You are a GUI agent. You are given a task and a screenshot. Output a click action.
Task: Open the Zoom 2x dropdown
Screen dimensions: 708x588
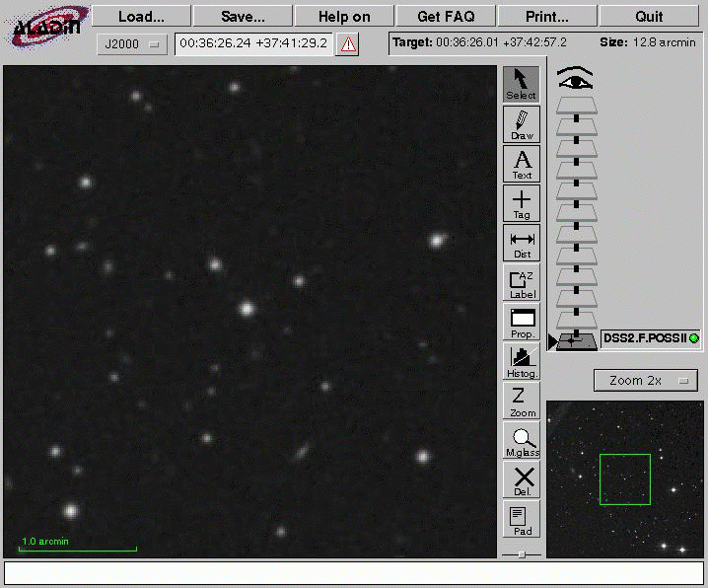tap(645, 381)
